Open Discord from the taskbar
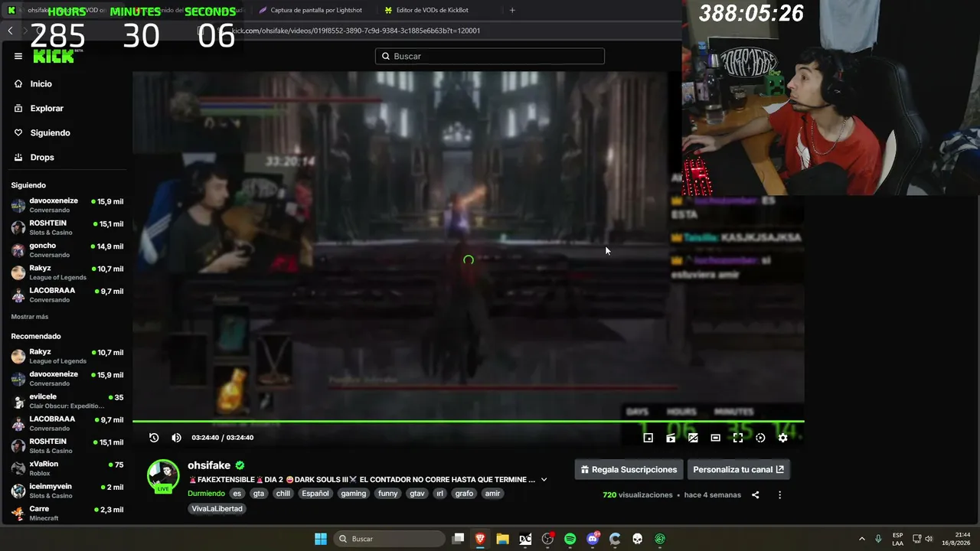 tap(593, 539)
